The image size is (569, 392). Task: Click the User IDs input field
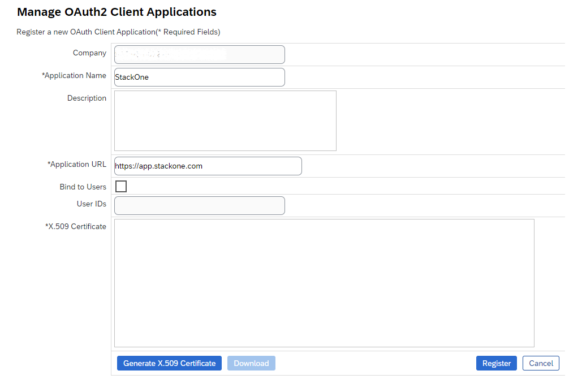click(x=199, y=205)
